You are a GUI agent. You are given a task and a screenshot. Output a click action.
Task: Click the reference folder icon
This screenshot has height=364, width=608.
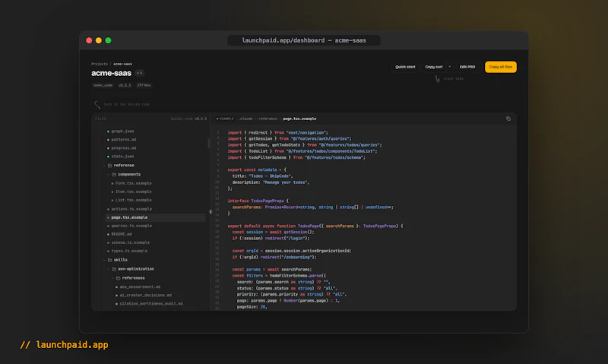point(109,166)
